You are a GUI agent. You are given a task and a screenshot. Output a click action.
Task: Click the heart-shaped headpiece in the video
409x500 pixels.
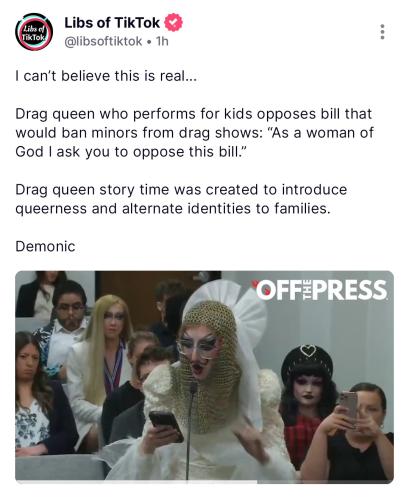(x=307, y=351)
